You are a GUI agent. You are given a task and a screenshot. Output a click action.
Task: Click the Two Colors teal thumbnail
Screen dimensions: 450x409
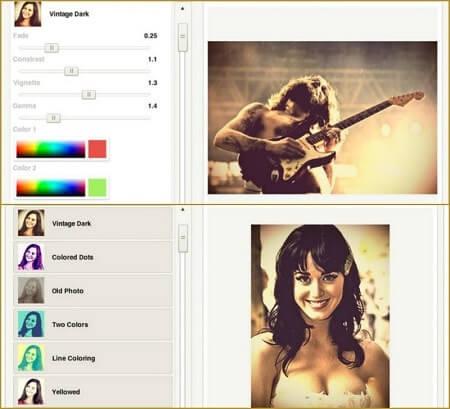pyautogui.click(x=31, y=324)
